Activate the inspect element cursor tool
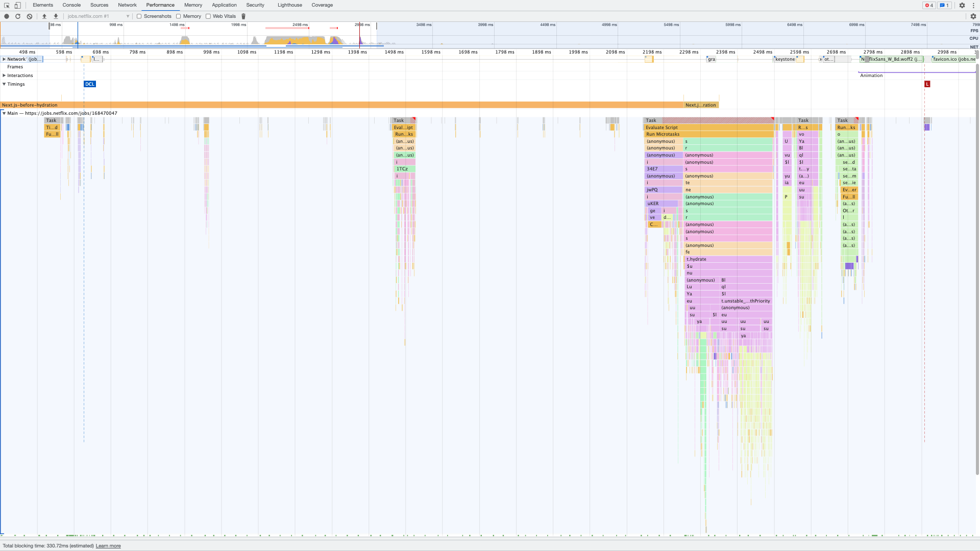This screenshot has width=980, height=551. pos(7,5)
